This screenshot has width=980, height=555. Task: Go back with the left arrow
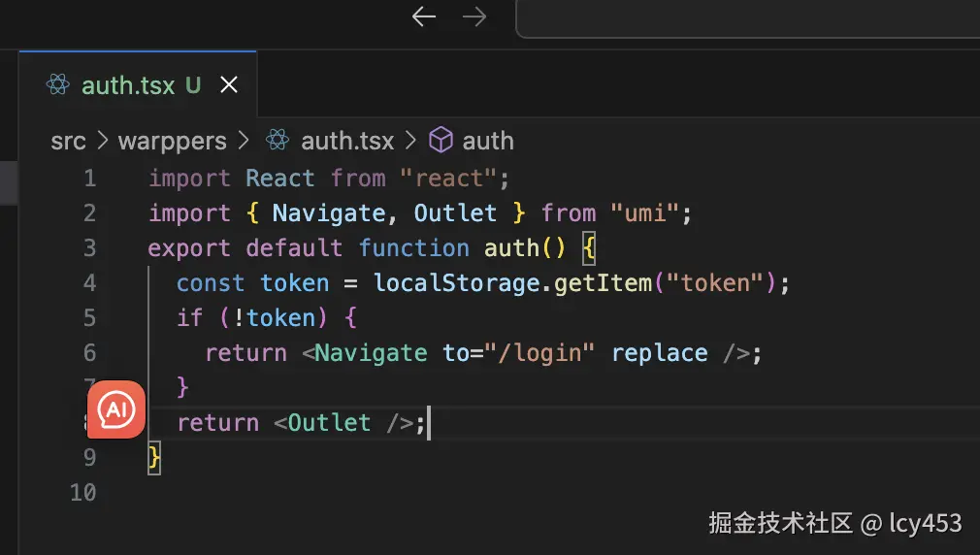pyautogui.click(x=424, y=17)
